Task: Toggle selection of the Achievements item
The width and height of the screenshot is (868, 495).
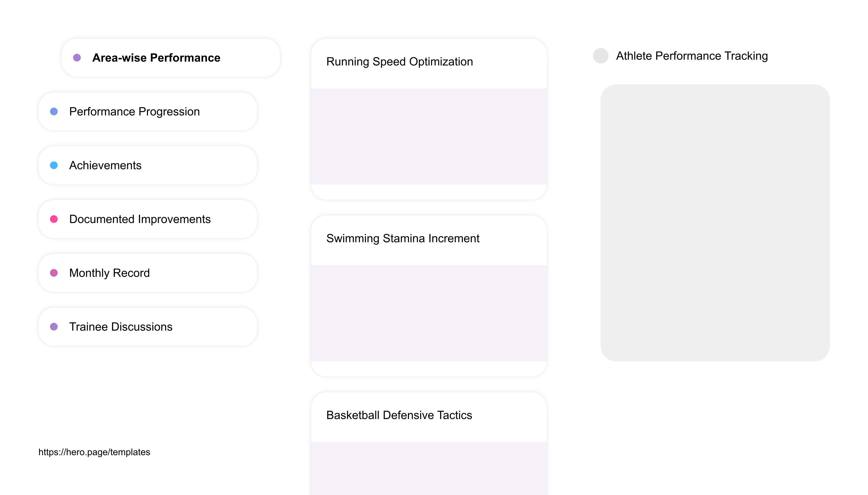Action: click(105, 165)
